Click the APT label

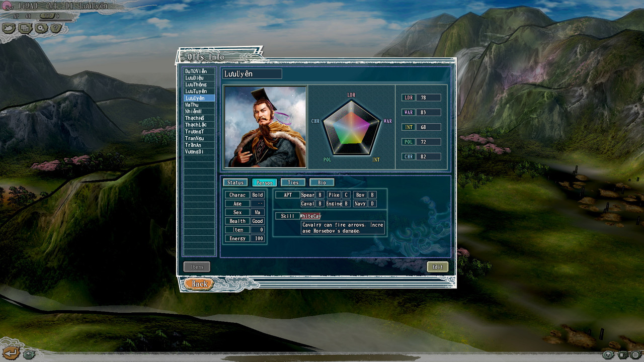point(287,195)
